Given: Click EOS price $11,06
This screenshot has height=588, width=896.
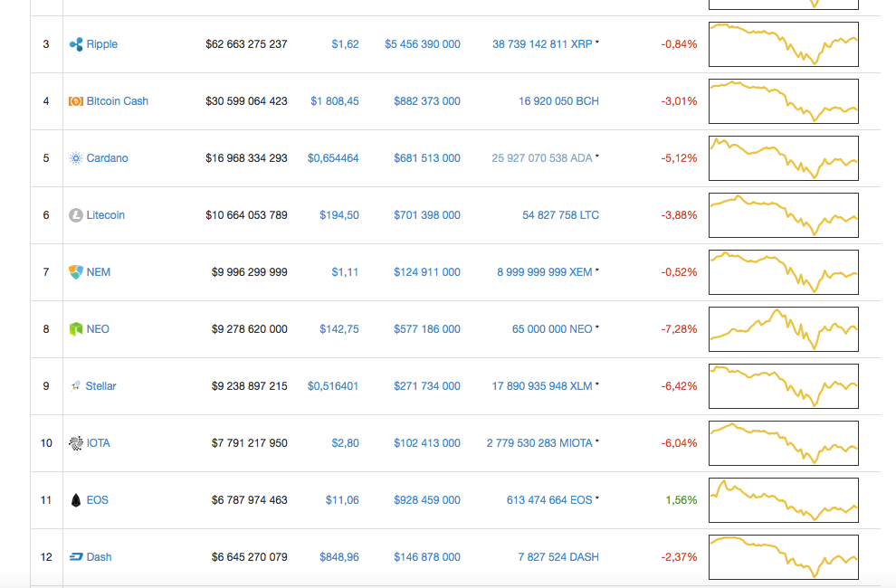Looking at the screenshot, I should (x=342, y=500).
